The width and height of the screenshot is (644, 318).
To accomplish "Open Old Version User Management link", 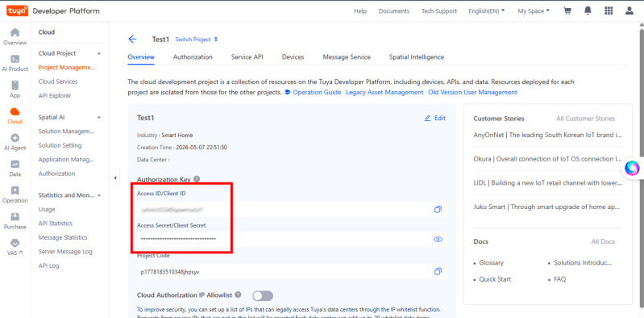I will coord(473,92).
